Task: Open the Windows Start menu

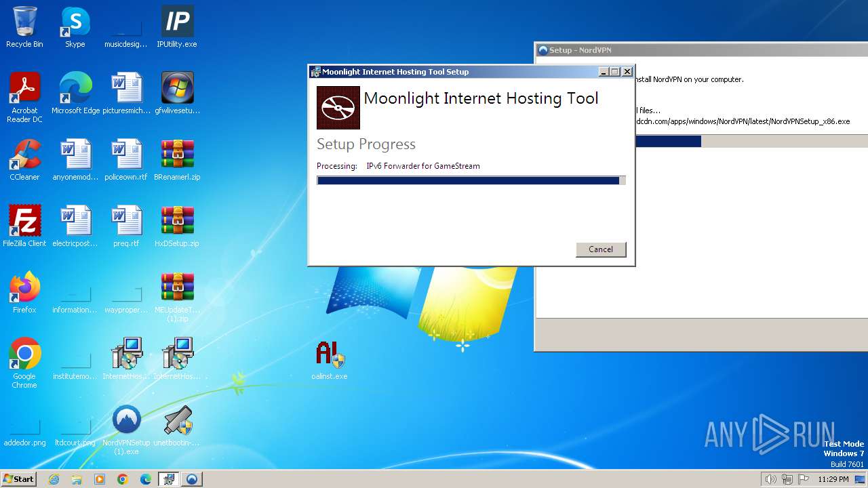Action: 18,479
